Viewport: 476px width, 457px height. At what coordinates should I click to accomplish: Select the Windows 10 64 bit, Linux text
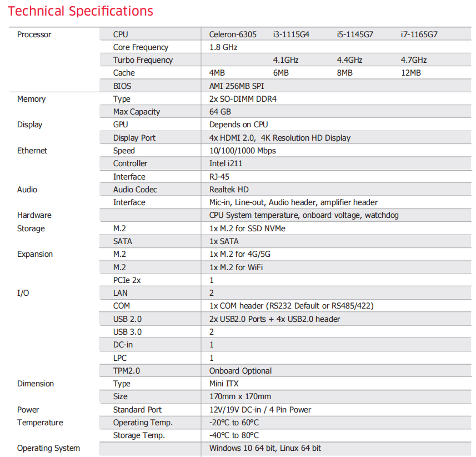coord(265,448)
